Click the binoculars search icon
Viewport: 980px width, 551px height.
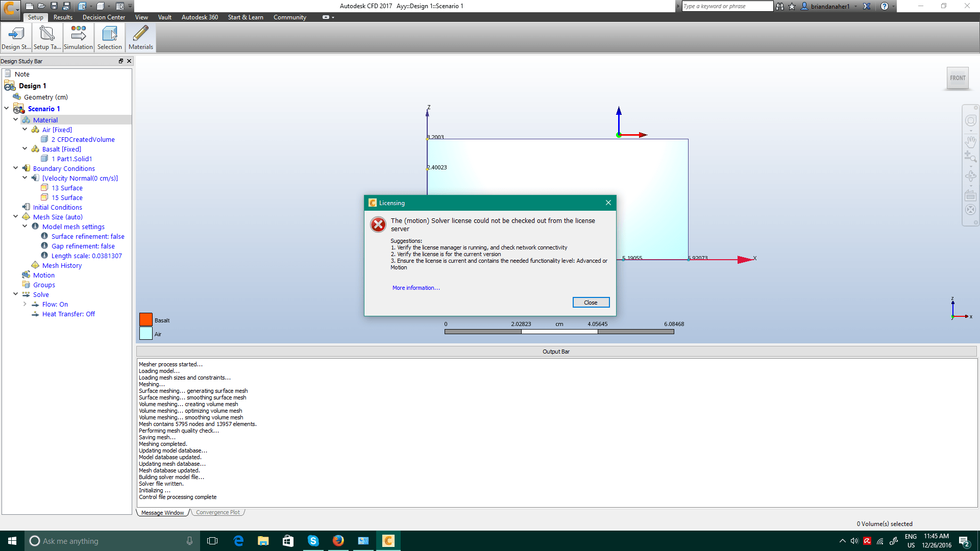[x=780, y=6]
